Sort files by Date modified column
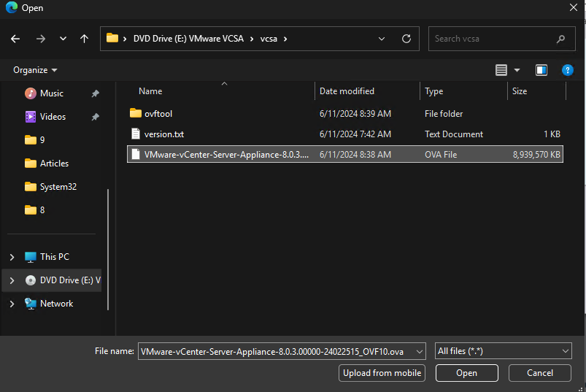This screenshot has height=392, width=586. 347,91
